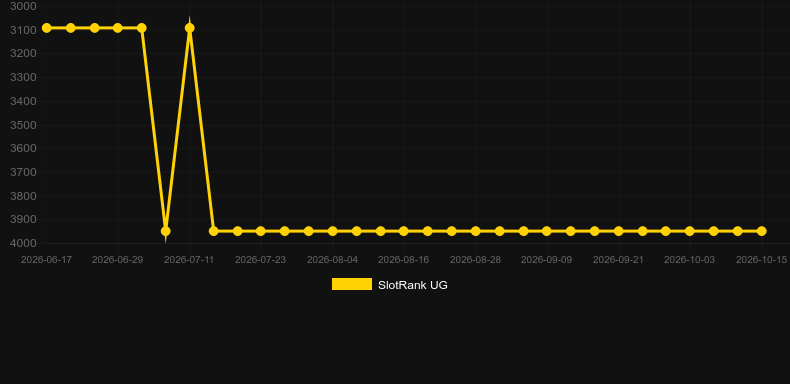Click the dipped data point near 3950 before 2026-07-11
Viewport: 790px width, 384px height.
[165, 231]
